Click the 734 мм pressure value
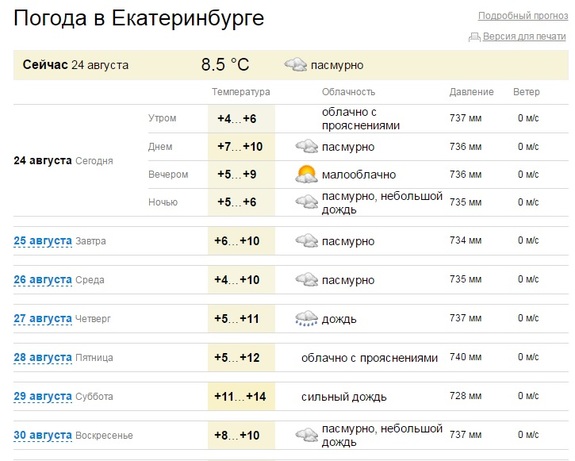Viewport: 575px width, 461px height. pyautogui.click(x=465, y=240)
